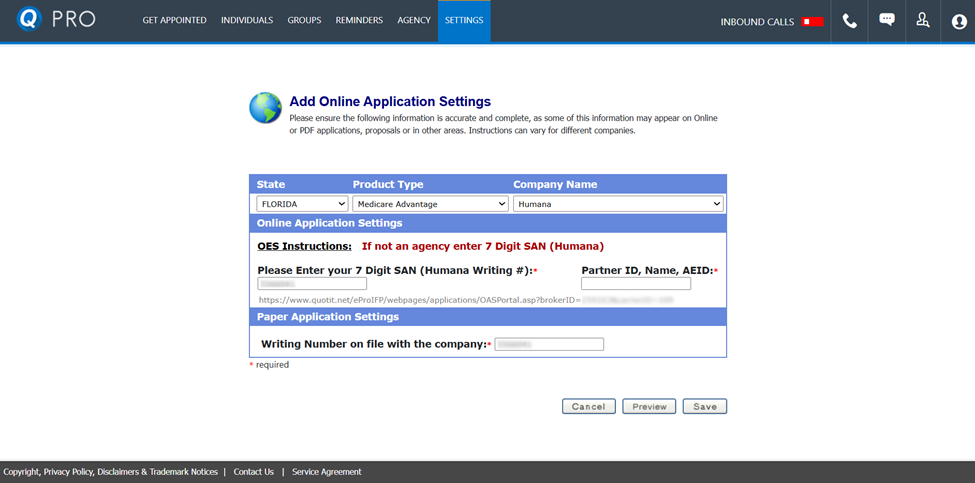
Task: Click the Online Application Settings section header
Action: 488,223
